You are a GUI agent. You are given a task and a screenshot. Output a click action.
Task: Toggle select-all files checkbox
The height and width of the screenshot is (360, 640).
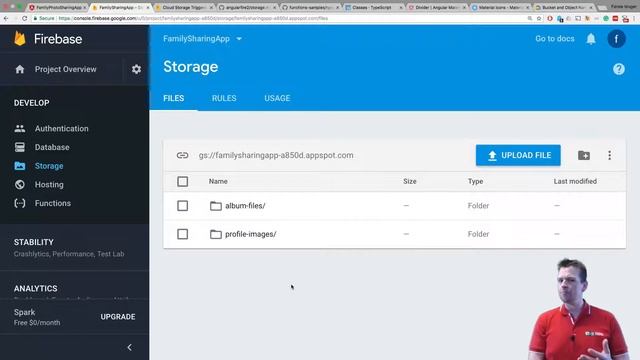point(182,181)
